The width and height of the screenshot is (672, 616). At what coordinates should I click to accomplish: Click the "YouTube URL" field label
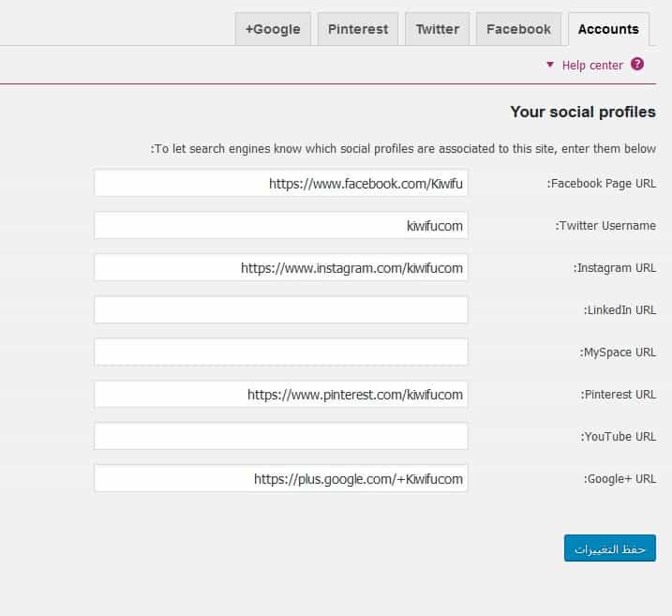620,437
